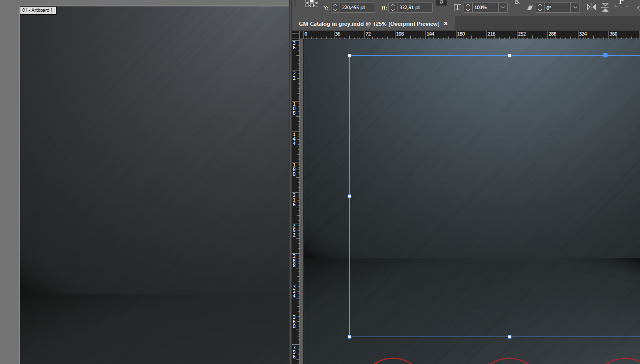Click the Flip Vertical icon
Screen dimensions: 640x364
605,7
